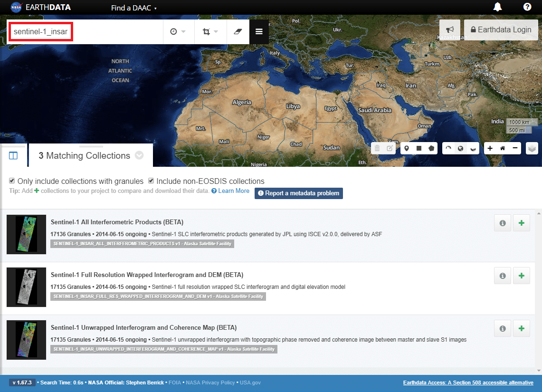Image resolution: width=542 pixels, height=392 pixels.
Task: Open Sentinel-1 Full Resolution Wrapped Interferogram and DEM
Action: (147, 275)
